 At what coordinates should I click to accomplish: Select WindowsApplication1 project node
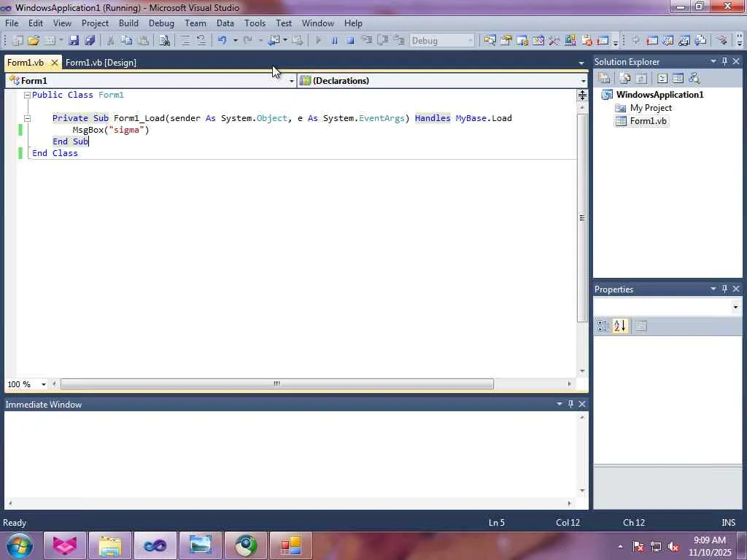(x=659, y=94)
